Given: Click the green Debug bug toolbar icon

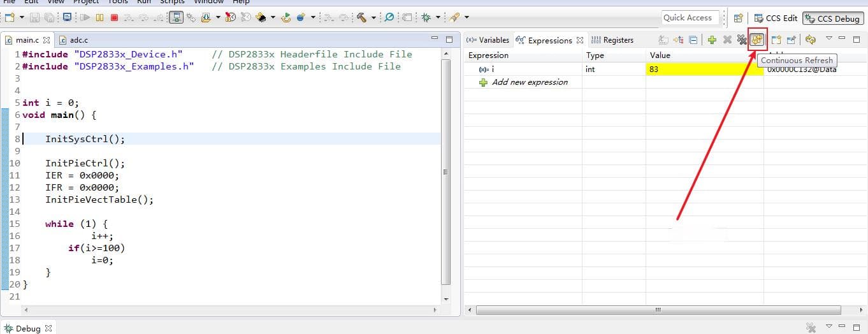Looking at the screenshot, I should tap(425, 17).
